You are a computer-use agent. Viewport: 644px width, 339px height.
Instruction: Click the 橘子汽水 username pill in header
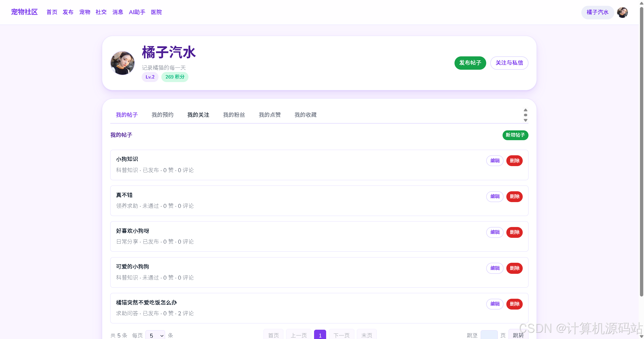597,12
